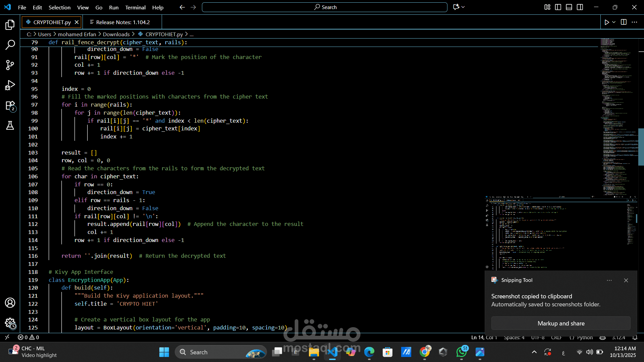This screenshot has width=644, height=362.
Task: Open the Run button dropdown arrow
Action: pyautogui.click(x=614, y=22)
